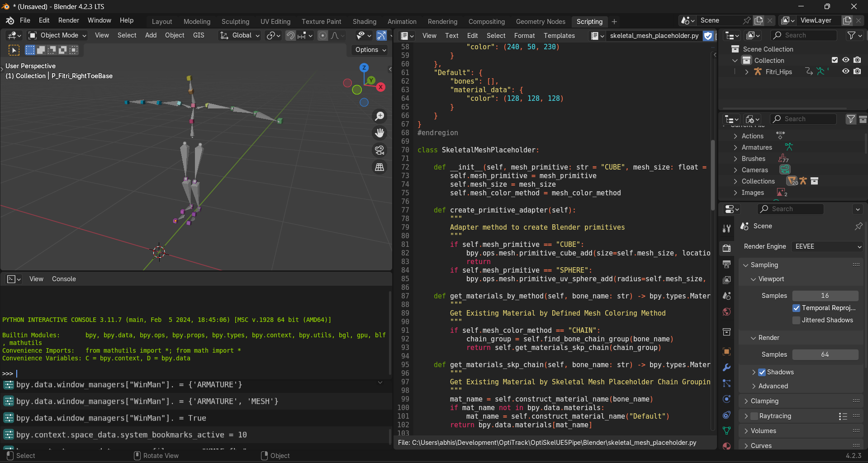Collapse the Sampling section in Render properties

pyautogui.click(x=746, y=265)
